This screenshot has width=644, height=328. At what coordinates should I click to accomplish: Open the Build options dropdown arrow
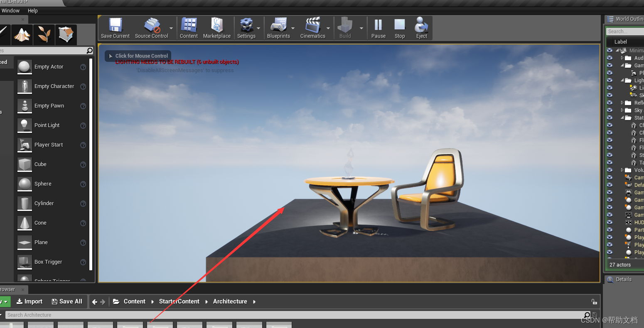coord(361,29)
